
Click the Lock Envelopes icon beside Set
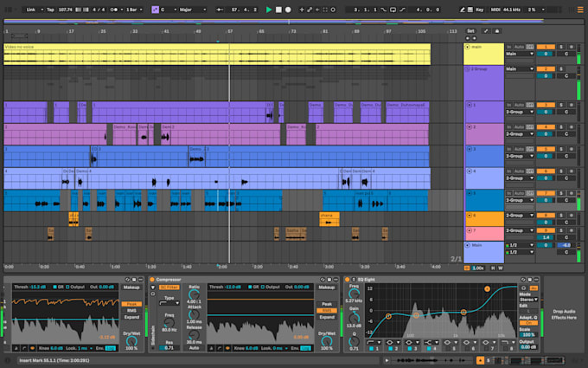497,31
